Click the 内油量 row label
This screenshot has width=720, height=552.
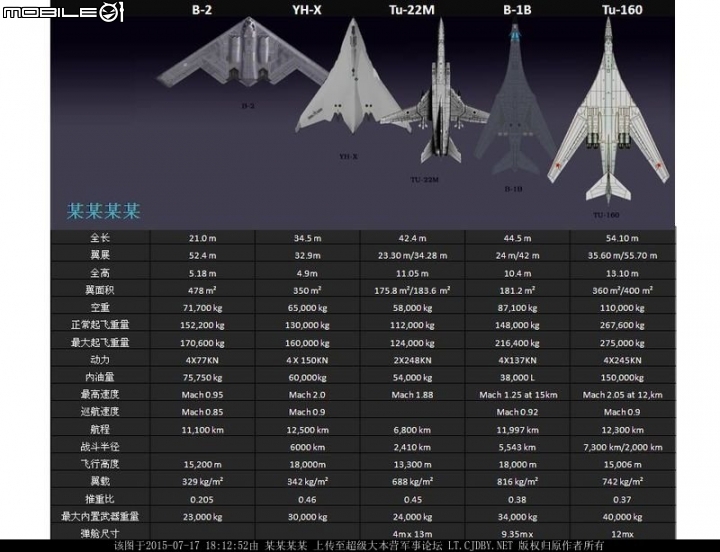[100, 377]
